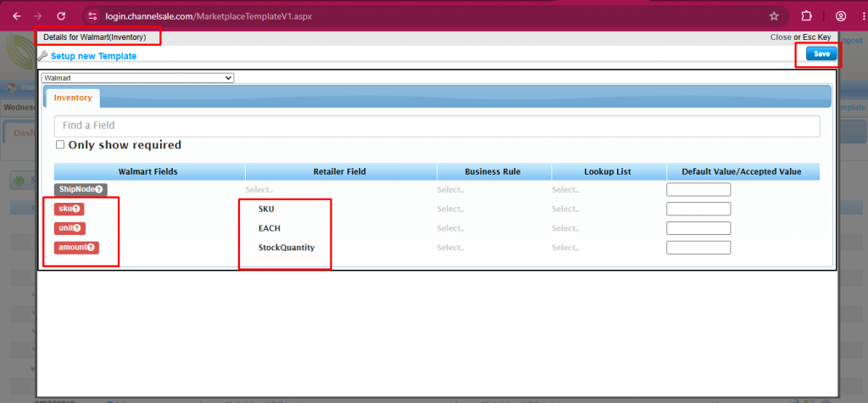Click Default Value box for amount row
This screenshot has width=868, height=403.
pos(698,248)
